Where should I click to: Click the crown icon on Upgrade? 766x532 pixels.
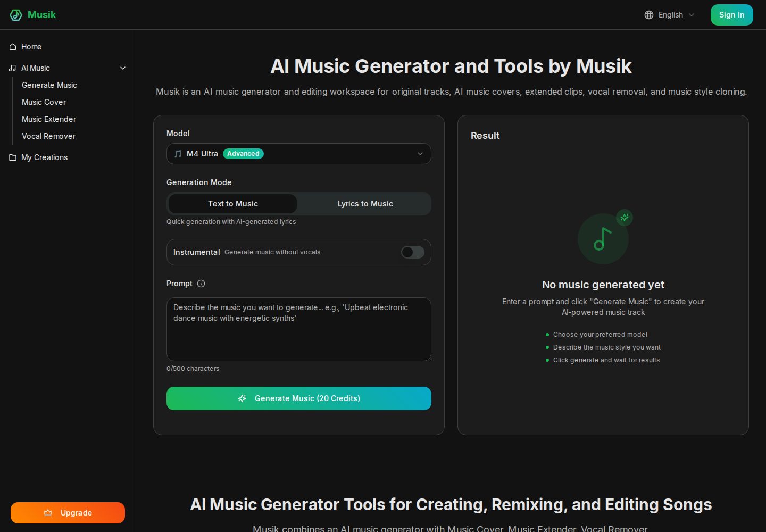coord(48,513)
